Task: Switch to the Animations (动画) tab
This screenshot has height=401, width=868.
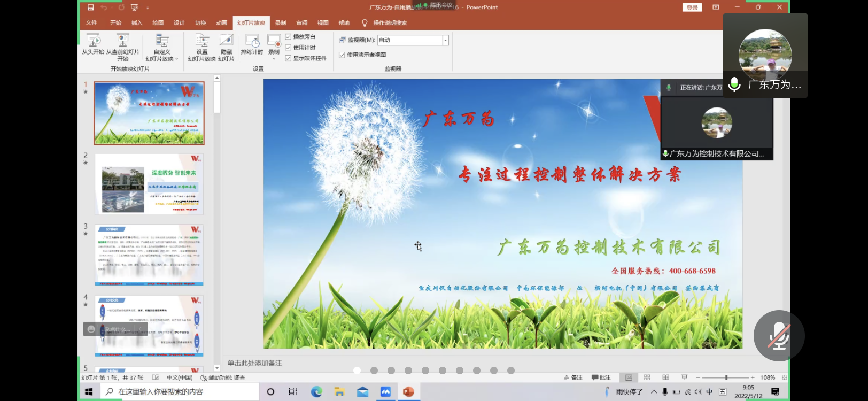Action: (x=221, y=23)
